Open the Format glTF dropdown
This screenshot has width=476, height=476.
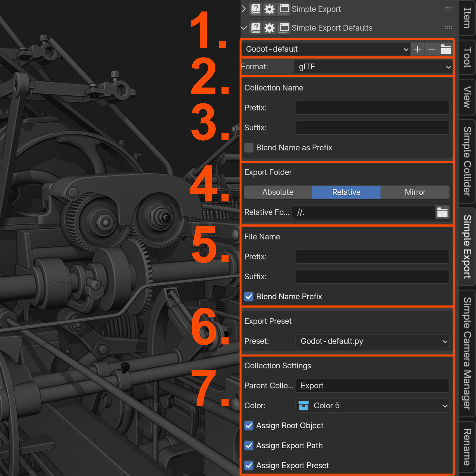[x=373, y=67]
